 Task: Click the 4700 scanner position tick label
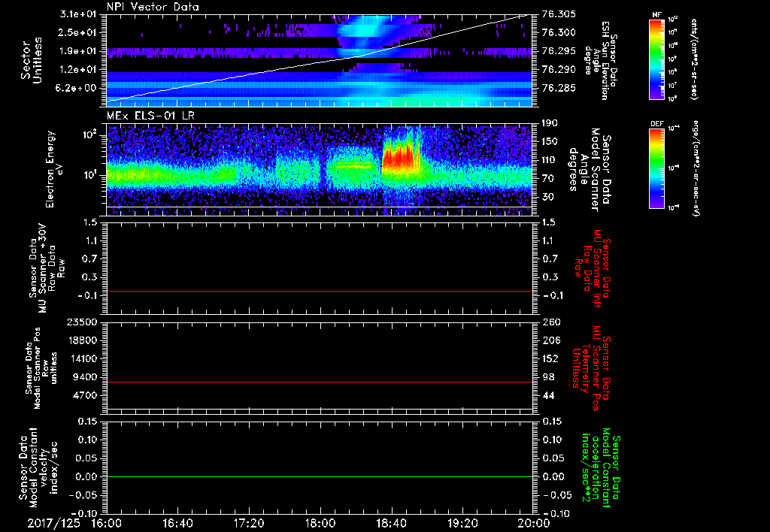point(86,395)
